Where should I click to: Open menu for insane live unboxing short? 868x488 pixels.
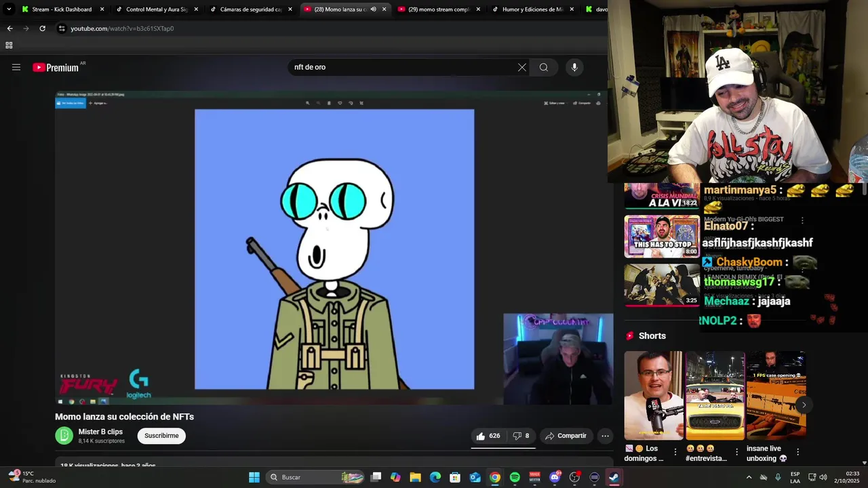[797, 452]
